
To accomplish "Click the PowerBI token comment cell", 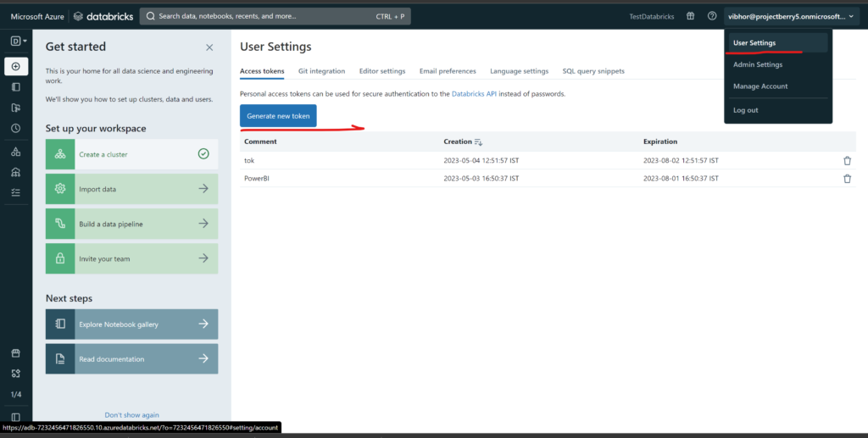I will [x=256, y=179].
